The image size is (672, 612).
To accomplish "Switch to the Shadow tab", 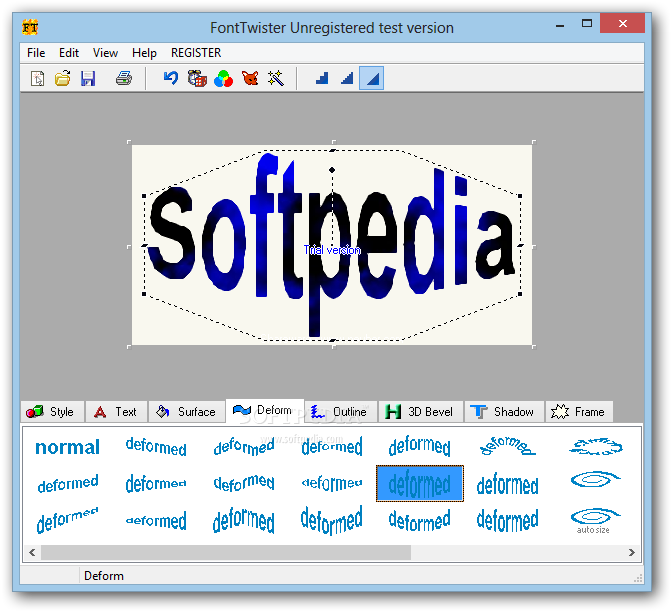I will [x=504, y=412].
